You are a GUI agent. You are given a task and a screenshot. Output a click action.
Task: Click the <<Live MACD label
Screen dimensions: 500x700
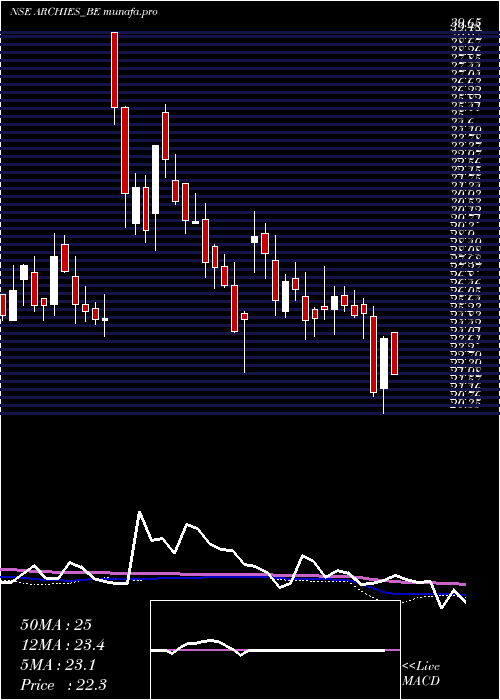pyautogui.click(x=421, y=674)
